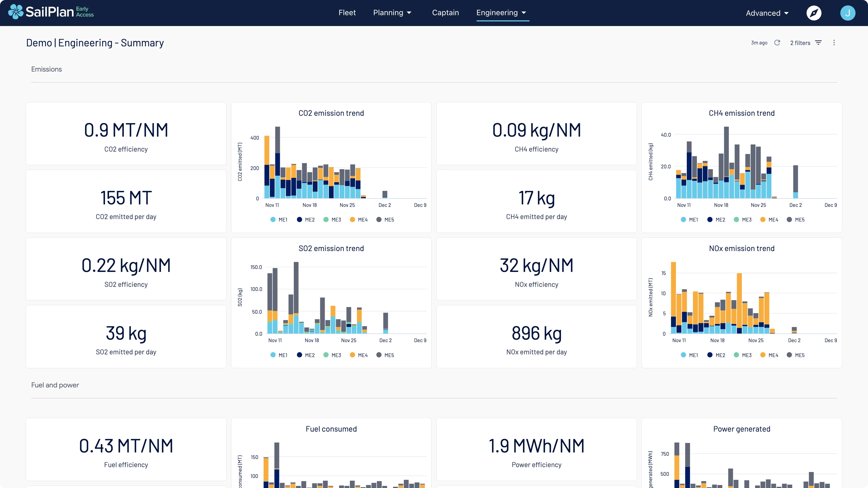Toggle ME3 in NOx emission trend legend
This screenshot has height=488, width=868.
click(743, 355)
